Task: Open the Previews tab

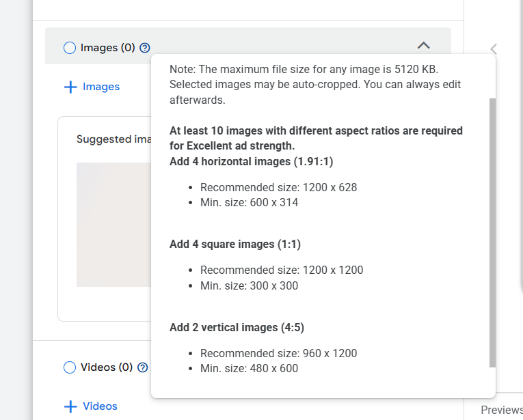Action: pyautogui.click(x=501, y=410)
